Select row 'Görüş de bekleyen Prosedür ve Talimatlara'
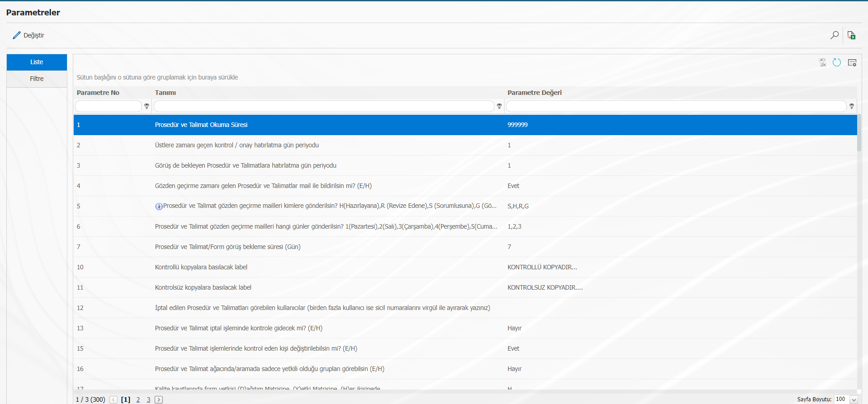The height and width of the screenshot is (404, 868). coord(465,165)
